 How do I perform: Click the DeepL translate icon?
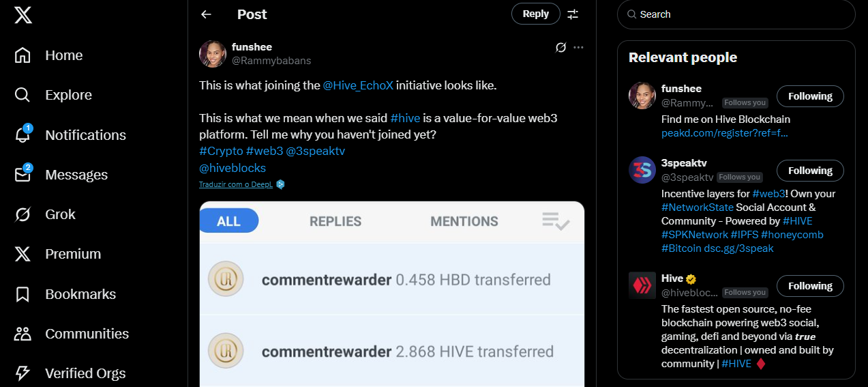[280, 184]
